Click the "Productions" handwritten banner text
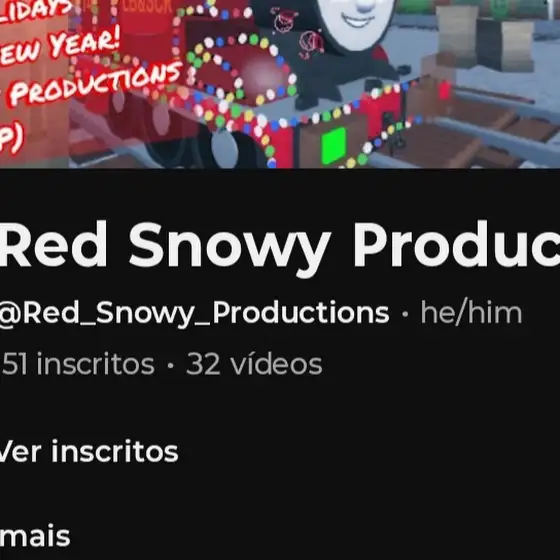Image resolution: width=560 pixels, height=560 pixels. (x=96, y=84)
